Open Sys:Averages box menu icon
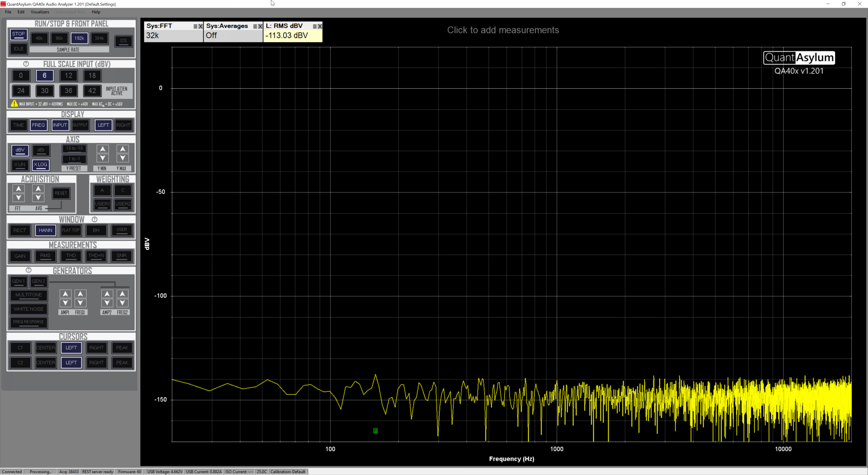Image resolution: width=868 pixels, height=475 pixels. tap(255, 26)
